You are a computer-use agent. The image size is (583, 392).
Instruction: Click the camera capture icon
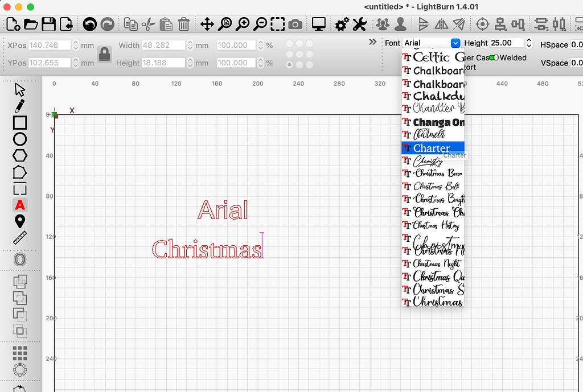click(x=297, y=24)
